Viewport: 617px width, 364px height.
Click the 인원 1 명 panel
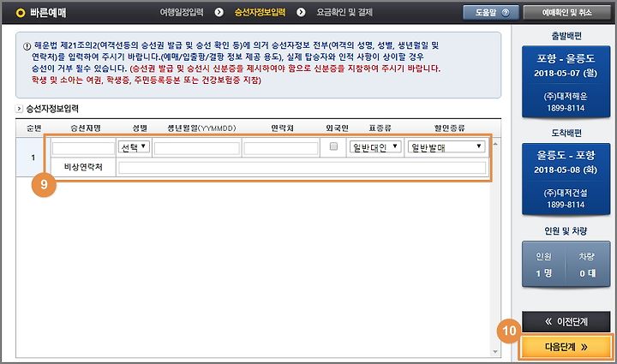pos(544,265)
